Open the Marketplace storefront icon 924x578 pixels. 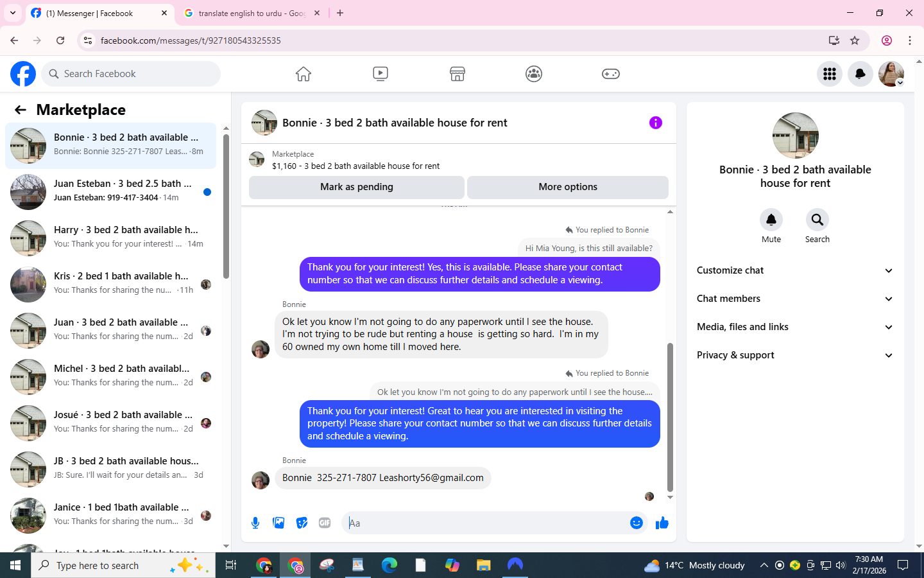click(x=458, y=74)
